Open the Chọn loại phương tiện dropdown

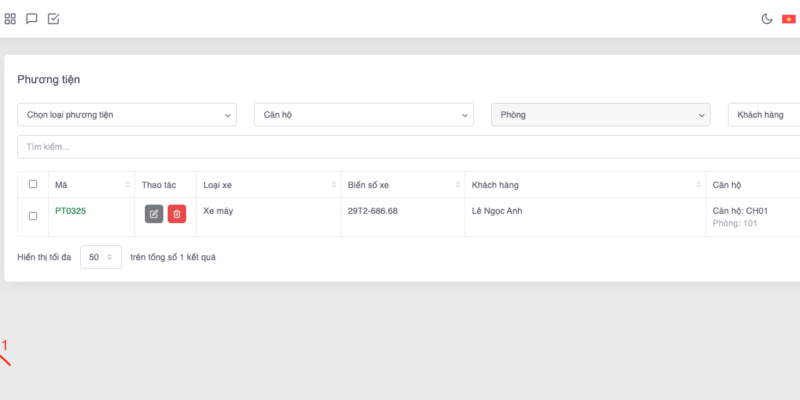(127, 115)
